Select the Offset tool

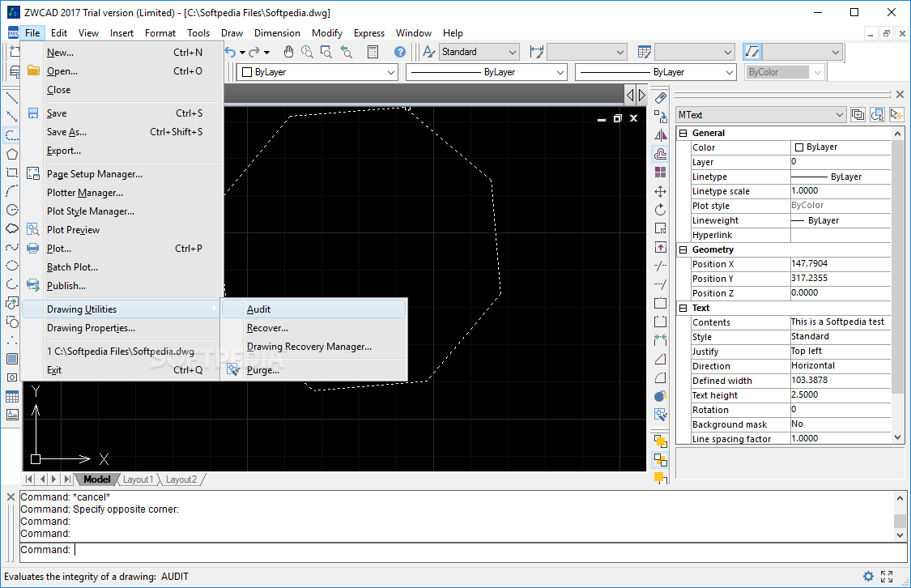tap(661, 153)
